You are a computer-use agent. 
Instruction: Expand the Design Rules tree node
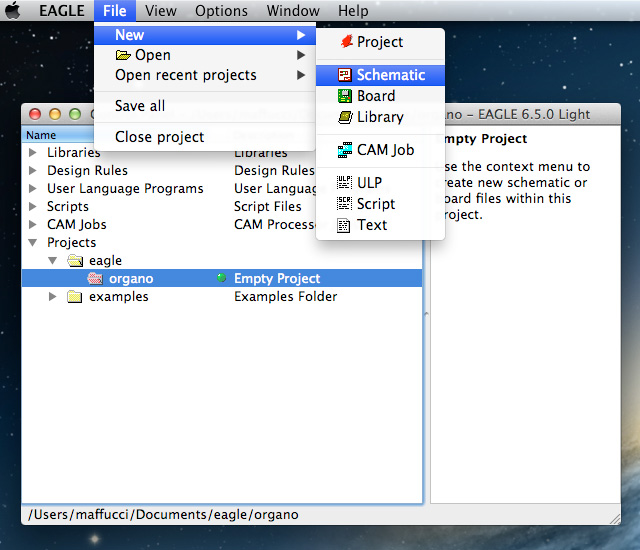[x=33, y=171]
